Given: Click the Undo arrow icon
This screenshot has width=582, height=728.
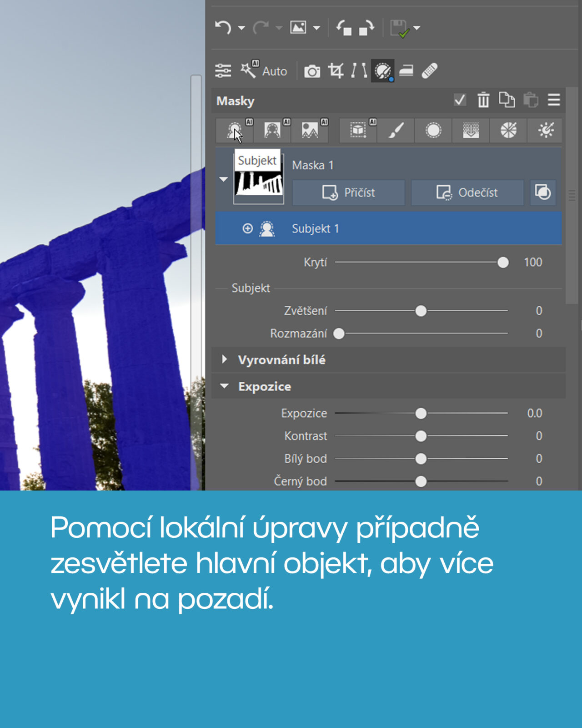Looking at the screenshot, I should pos(223,28).
